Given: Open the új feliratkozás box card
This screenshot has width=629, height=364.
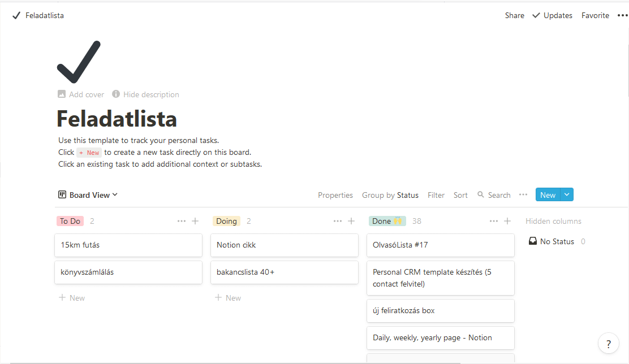Looking at the screenshot, I should pyautogui.click(x=441, y=311).
